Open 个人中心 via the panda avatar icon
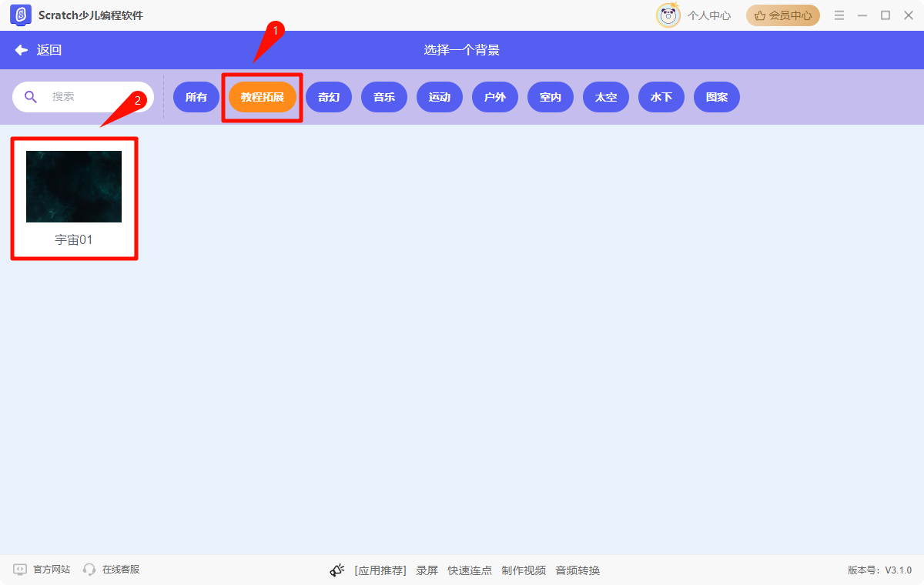Screen dimensions: 924x585 click(x=669, y=15)
